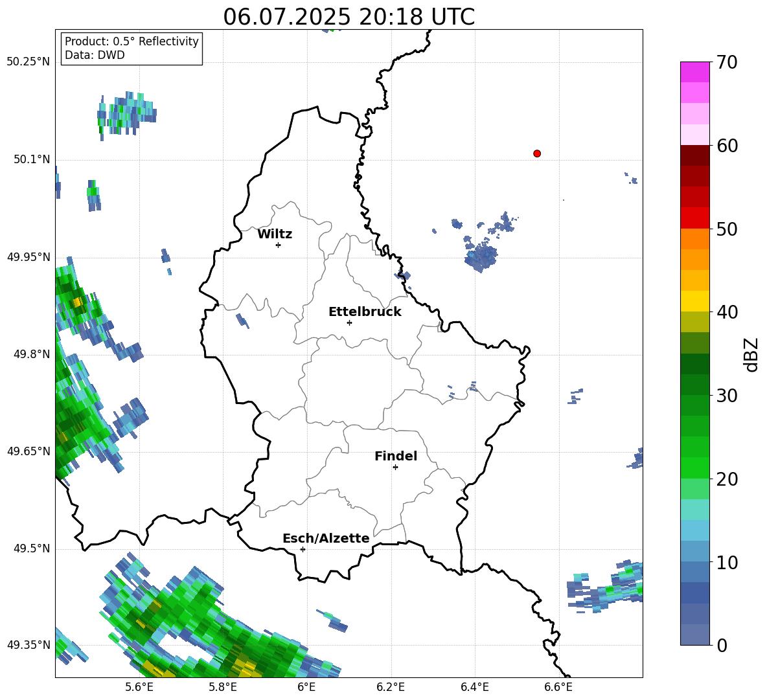Pick the top magenta colorbar swatch below 70
The width and height of the screenshot is (767, 700).
(694, 73)
